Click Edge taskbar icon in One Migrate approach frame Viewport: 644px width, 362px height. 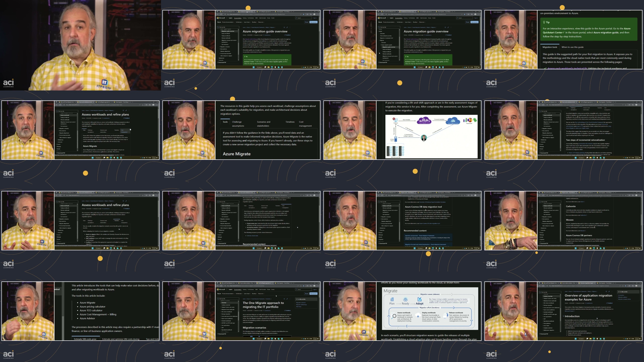(272, 339)
